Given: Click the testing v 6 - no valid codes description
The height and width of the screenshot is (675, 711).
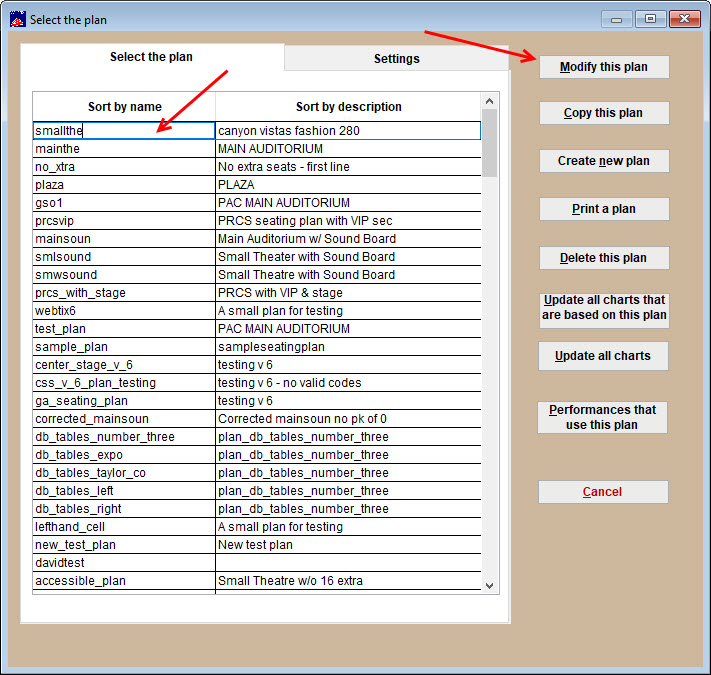Looking at the screenshot, I should click(348, 383).
